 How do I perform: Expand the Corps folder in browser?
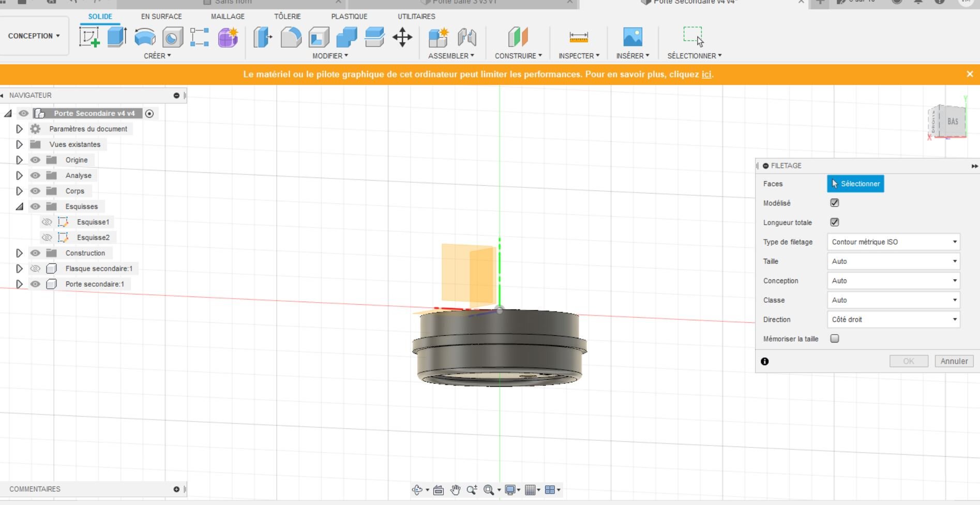pos(19,191)
